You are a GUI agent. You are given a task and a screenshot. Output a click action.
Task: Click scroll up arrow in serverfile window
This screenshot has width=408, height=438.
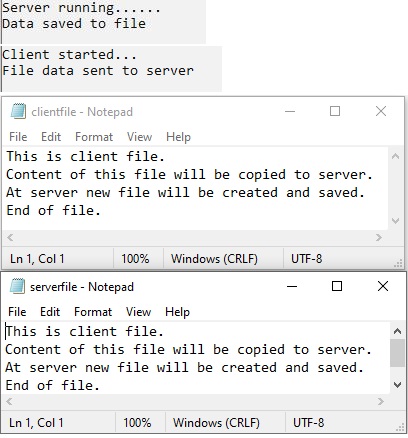point(397,331)
